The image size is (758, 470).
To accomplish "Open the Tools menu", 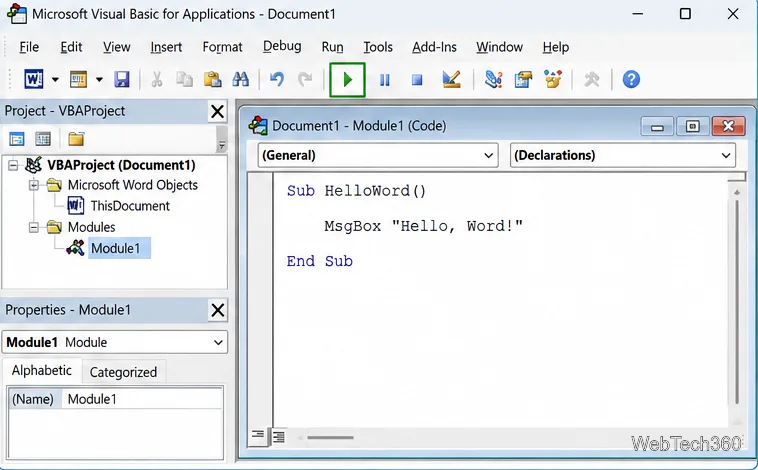I will point(378,47).
